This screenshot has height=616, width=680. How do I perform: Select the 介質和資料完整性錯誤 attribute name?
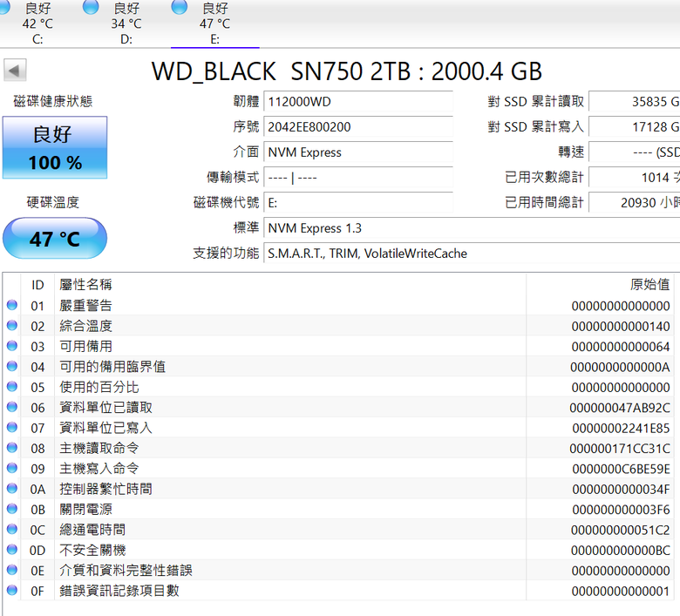point(126,571)
